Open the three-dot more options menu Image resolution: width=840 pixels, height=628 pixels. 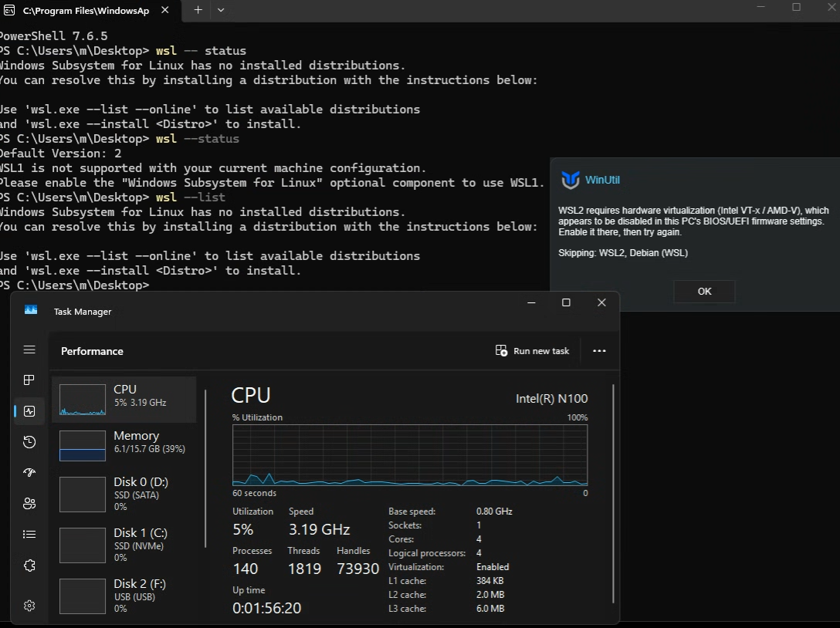[599, 351]
